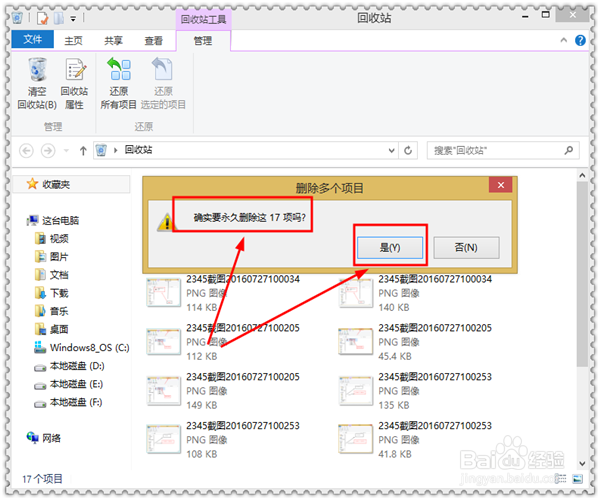Select the 140 KB PNG file thumbnail
600x500 pixels.
(x=356, y=293)
